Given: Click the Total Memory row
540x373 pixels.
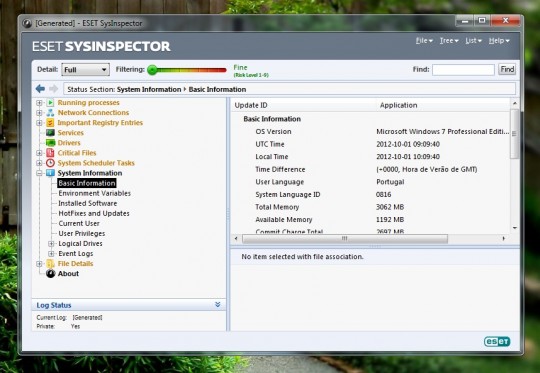Looking at the screenshot, I should 371,207.
